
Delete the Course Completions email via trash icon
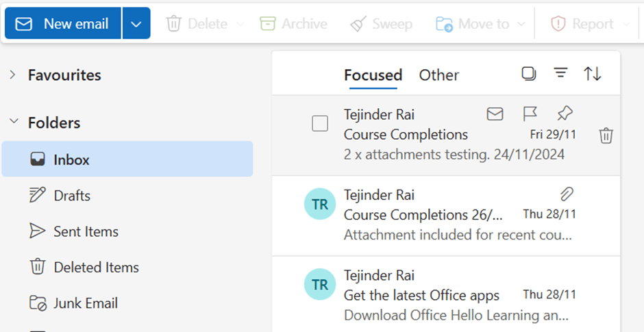point(606,136)
